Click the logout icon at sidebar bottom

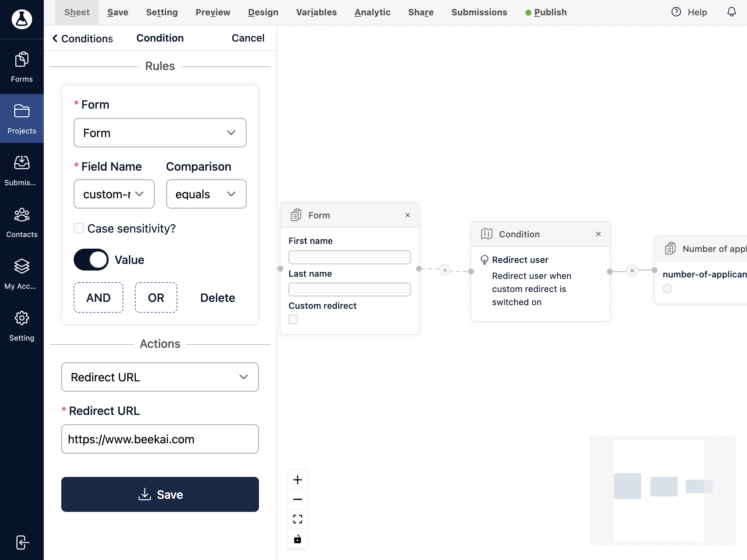[x=22, y=542]
